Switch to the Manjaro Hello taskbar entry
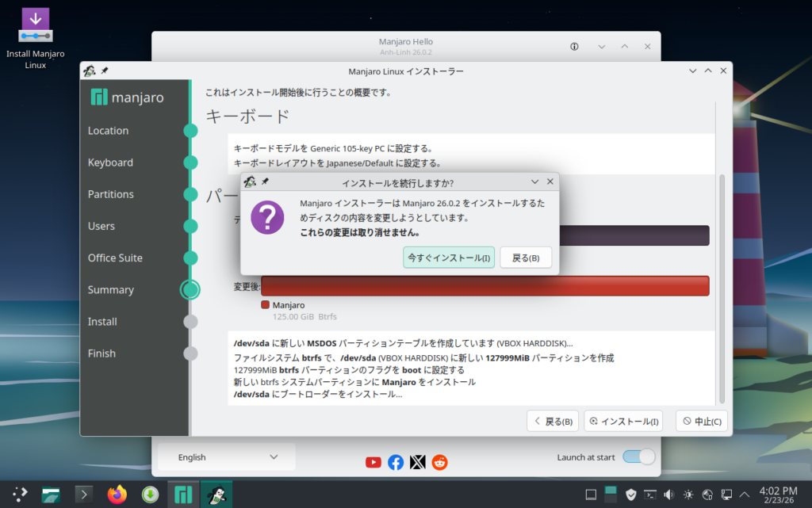This screenshot has width=812, height=508. pos(183,495)
